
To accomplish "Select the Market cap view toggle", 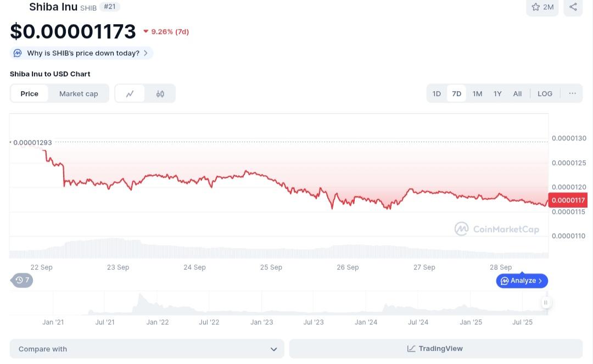I will [79, 94].
